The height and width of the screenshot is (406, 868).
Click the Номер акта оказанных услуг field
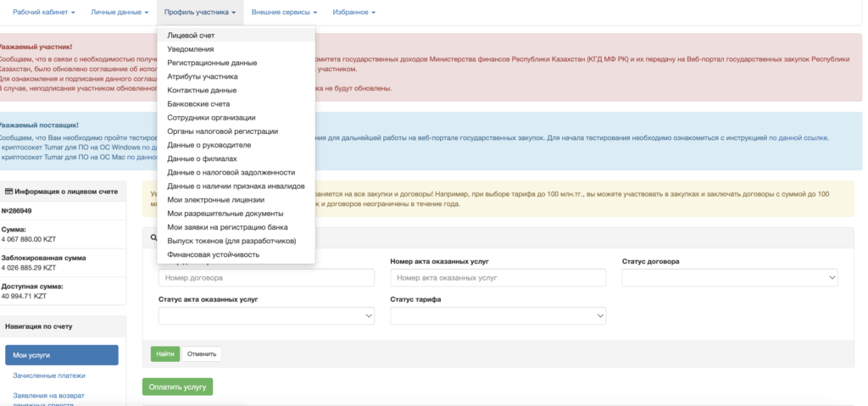point(498,278)
